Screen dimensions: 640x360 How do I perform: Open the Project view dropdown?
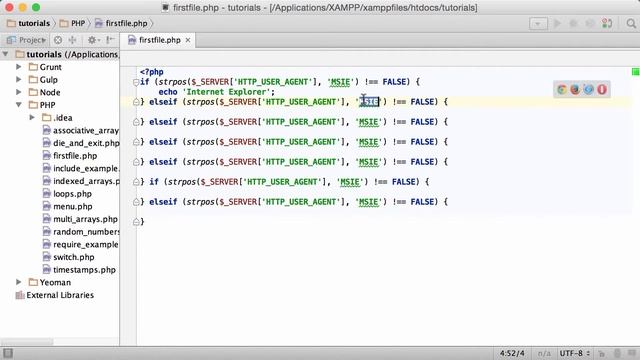tap(27, 40)
